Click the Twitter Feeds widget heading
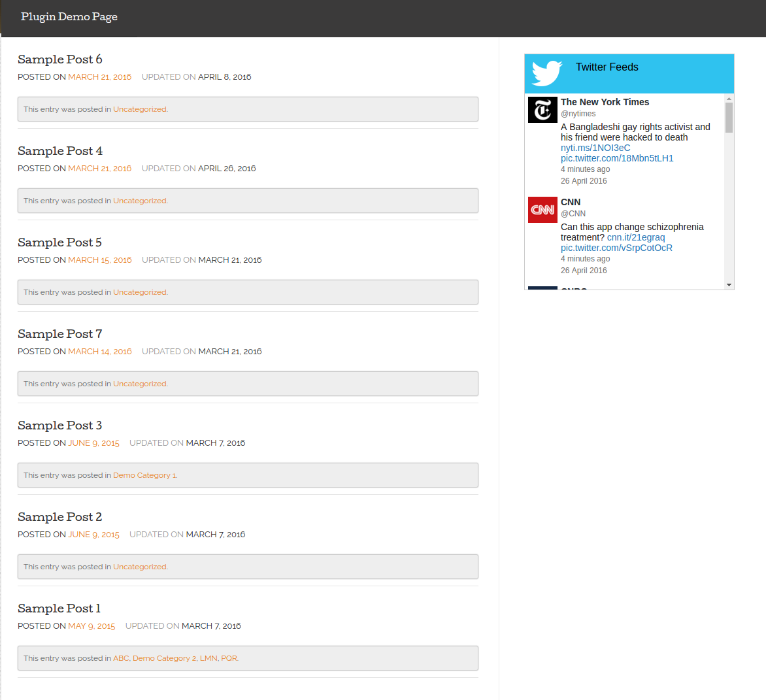The height and width of the screenshot is (700, 766). point(607,67)
